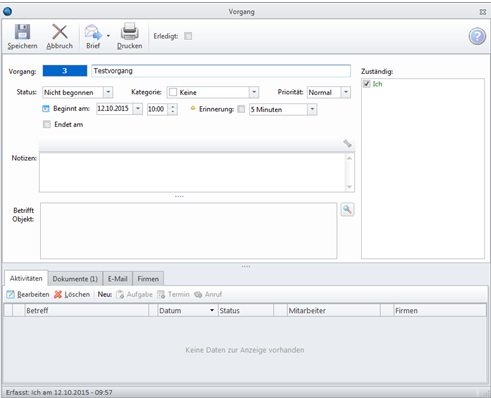Cancel with the Abbruch red X icon

pos(60,32)
